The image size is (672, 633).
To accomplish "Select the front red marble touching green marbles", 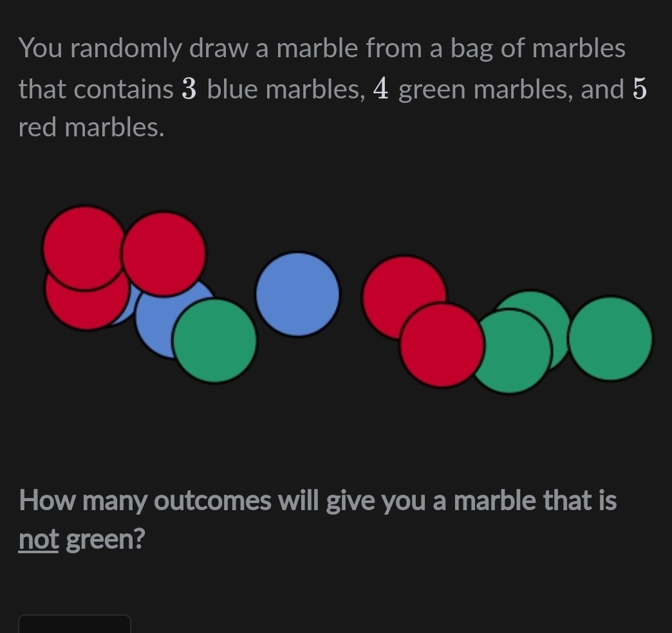I will tap(442, 345).
